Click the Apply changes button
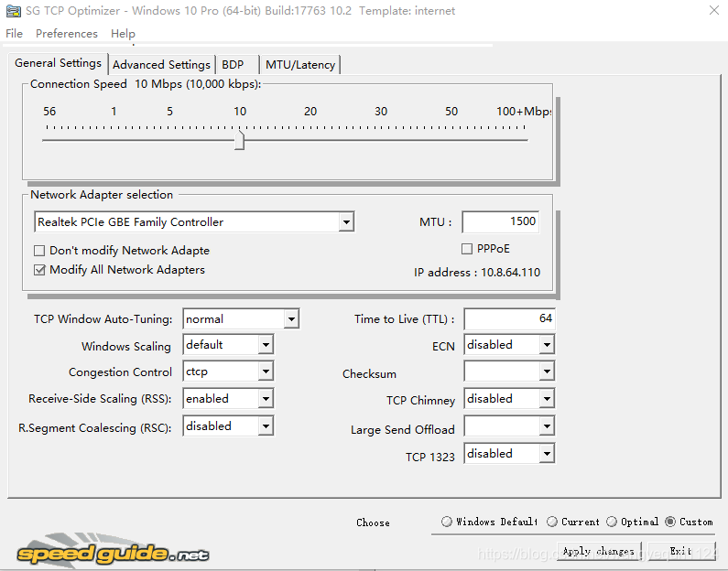728x571 pixels. point(599,551)
